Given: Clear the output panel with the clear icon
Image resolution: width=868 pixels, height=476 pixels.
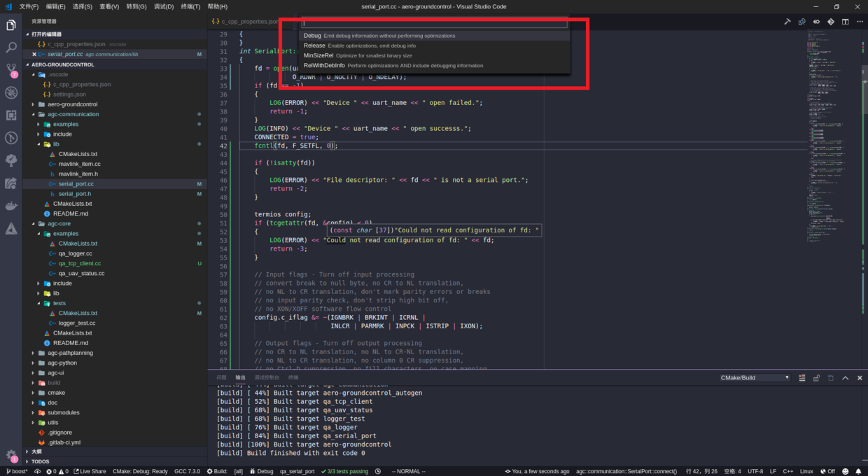Looking at the screenshot, I should pyautogui.click(x=802, y=378).
